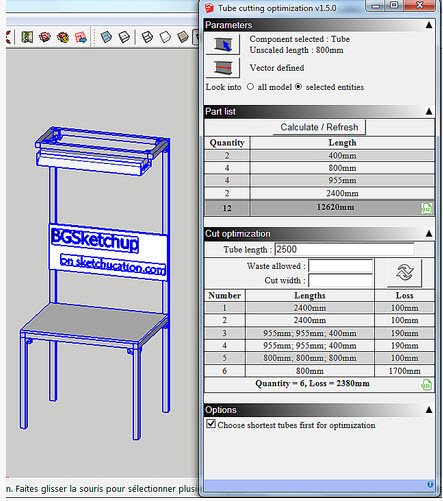Select the X-ray face style icon
443x501 pixels.
(106, 37)
